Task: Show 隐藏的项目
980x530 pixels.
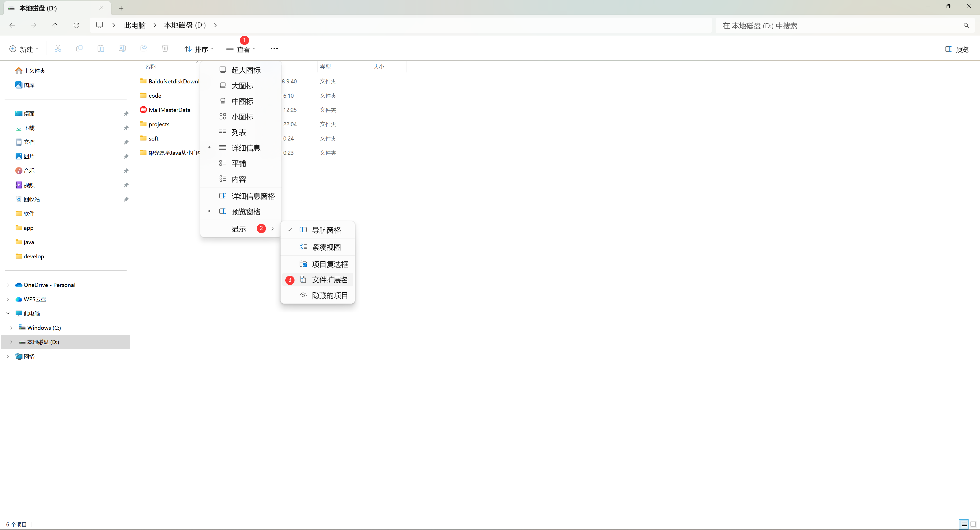Action: (318, 295)
